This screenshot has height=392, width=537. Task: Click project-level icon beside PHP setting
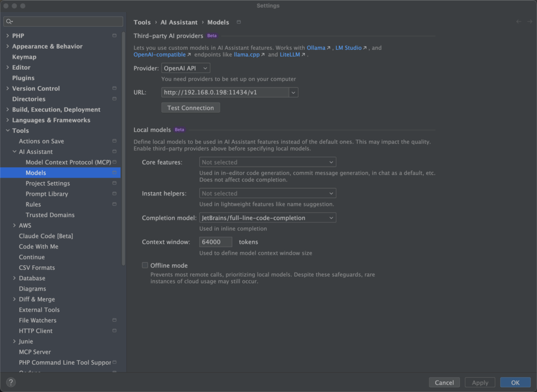pos(114,36)
